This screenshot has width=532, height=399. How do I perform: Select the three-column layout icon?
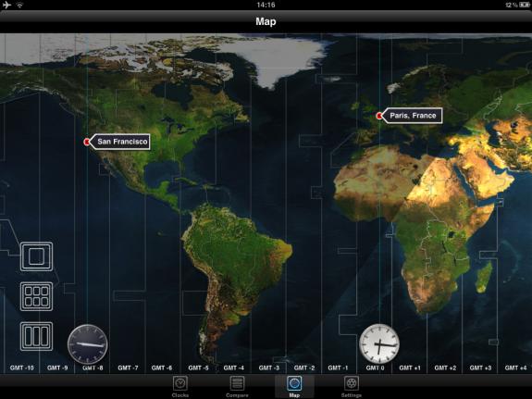pos(36,336)
